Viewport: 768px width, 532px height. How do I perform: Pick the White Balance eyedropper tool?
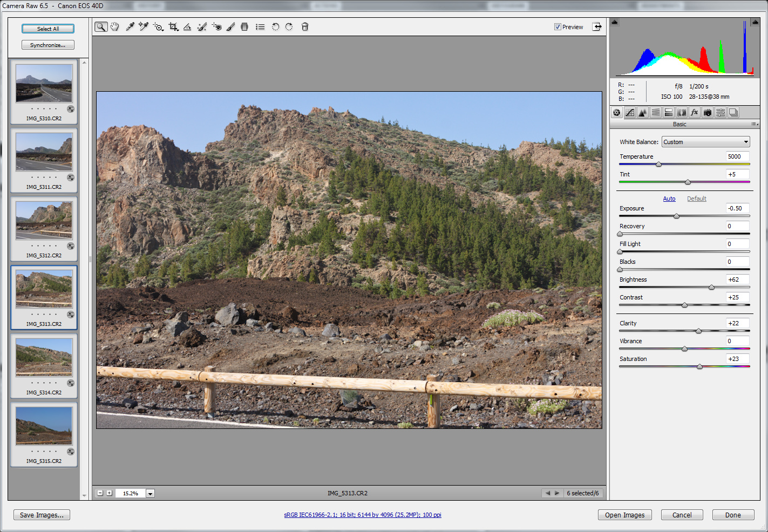coord(130,27)
